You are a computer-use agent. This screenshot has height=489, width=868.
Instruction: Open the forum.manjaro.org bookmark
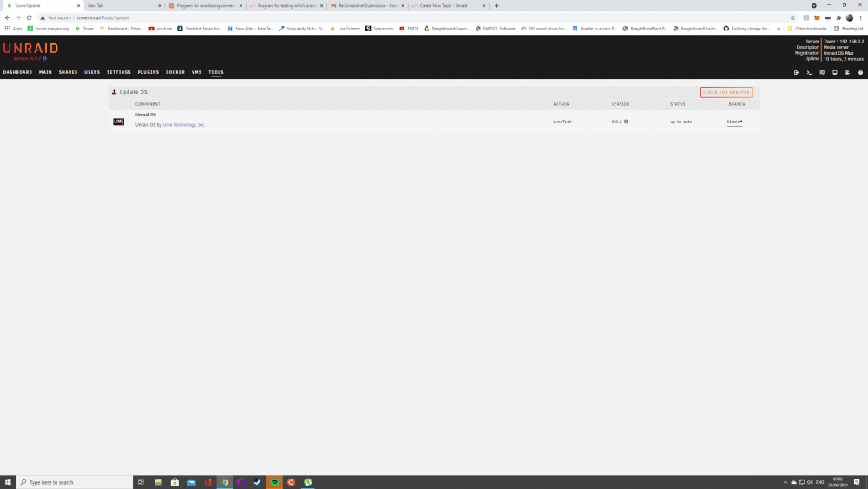48,29
